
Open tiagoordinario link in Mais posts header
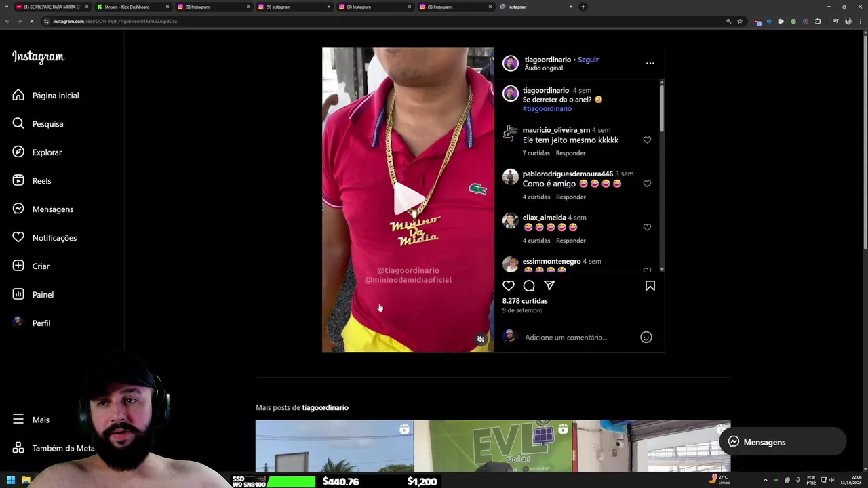325,408
